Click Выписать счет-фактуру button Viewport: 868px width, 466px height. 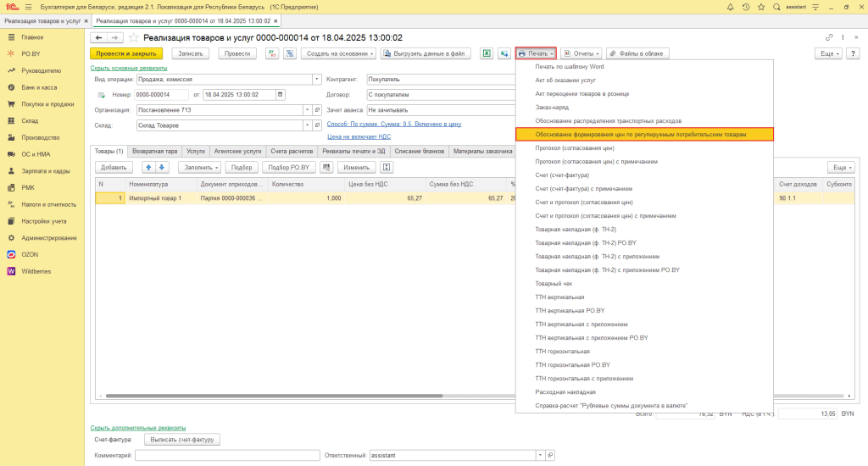coord(182,440)
